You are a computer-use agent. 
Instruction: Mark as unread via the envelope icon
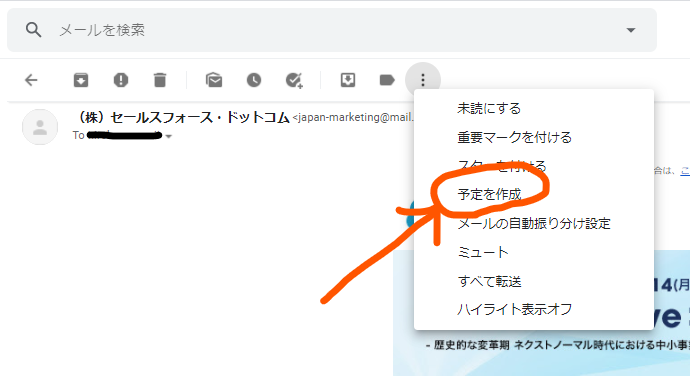[214, 80]
